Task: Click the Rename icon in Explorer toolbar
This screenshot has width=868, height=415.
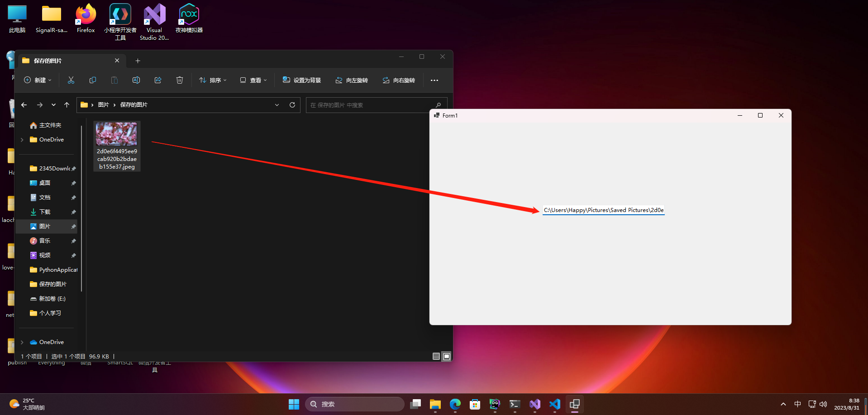Action: (136, 80)
